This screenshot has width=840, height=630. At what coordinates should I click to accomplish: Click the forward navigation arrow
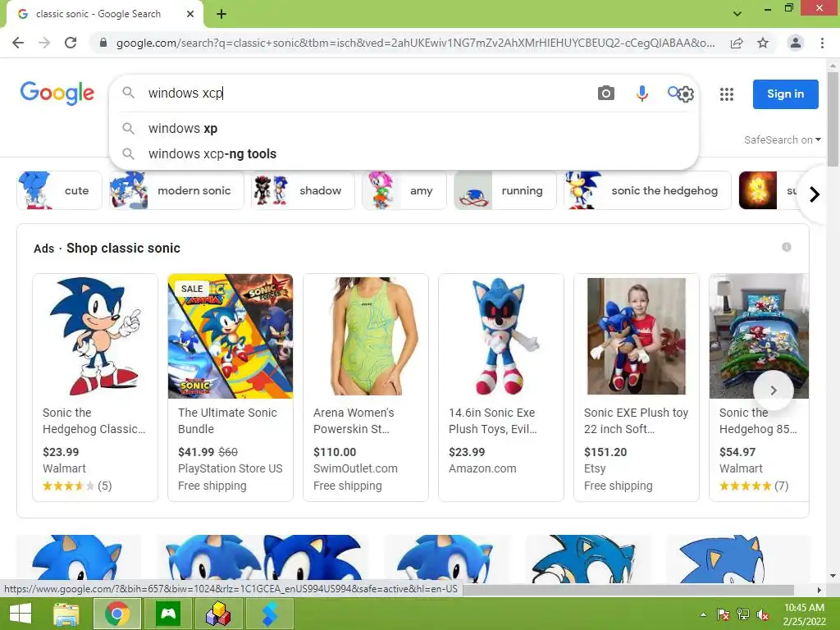pyautogui.click(x=44, y=43)
